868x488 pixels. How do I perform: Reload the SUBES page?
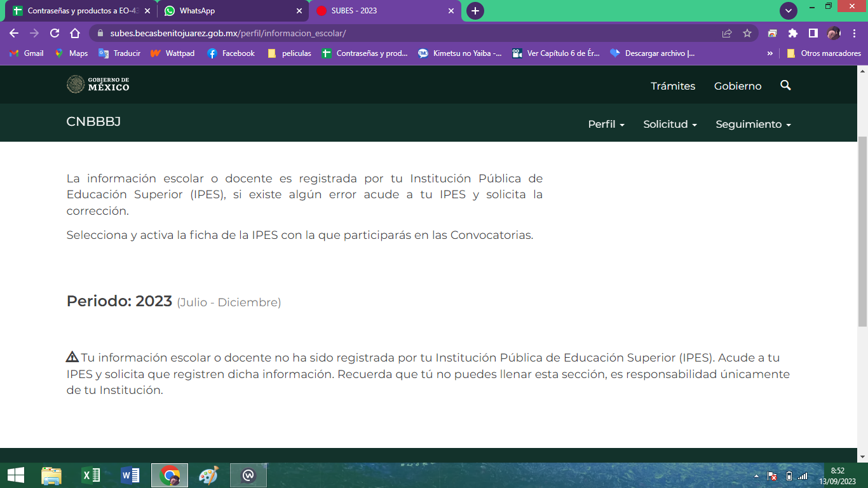(x=55, y=33)
